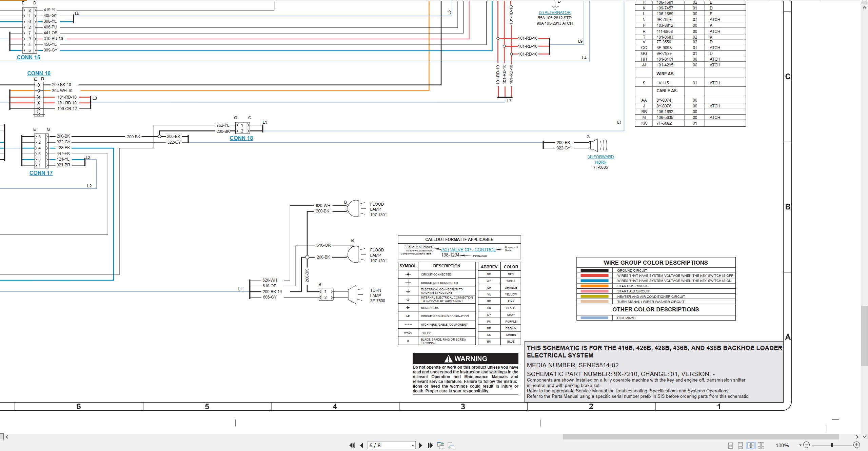Click the MEDIA NUMBER: SENR5814-02 text
This screenshot has height=451, width=868.
pyautogui.click(x=573, y=365)
